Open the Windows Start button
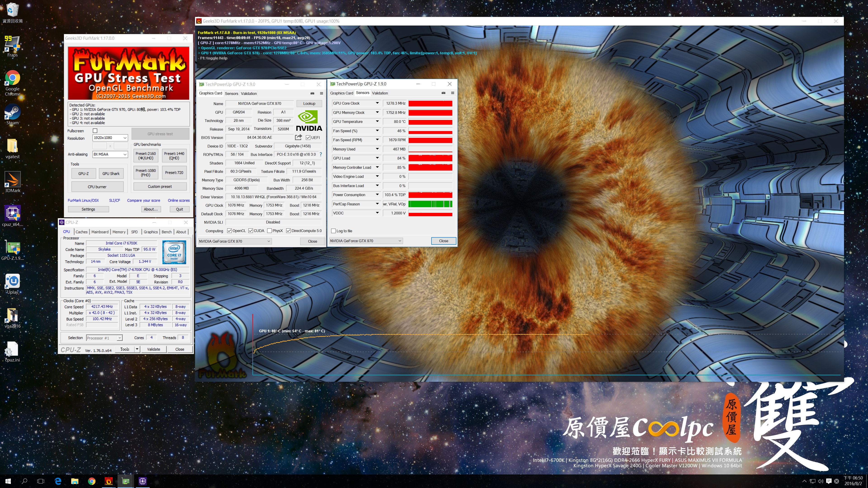This screenshot has height=488, width=868. 8,481
